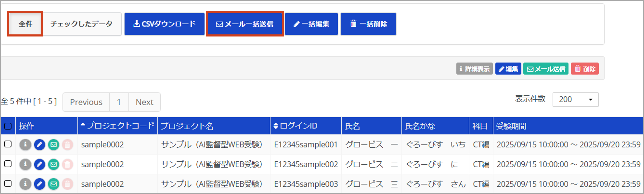Select the 全件 tab
Image resolution: width=644 pixels, height=194 pixels.
(25, 24)
